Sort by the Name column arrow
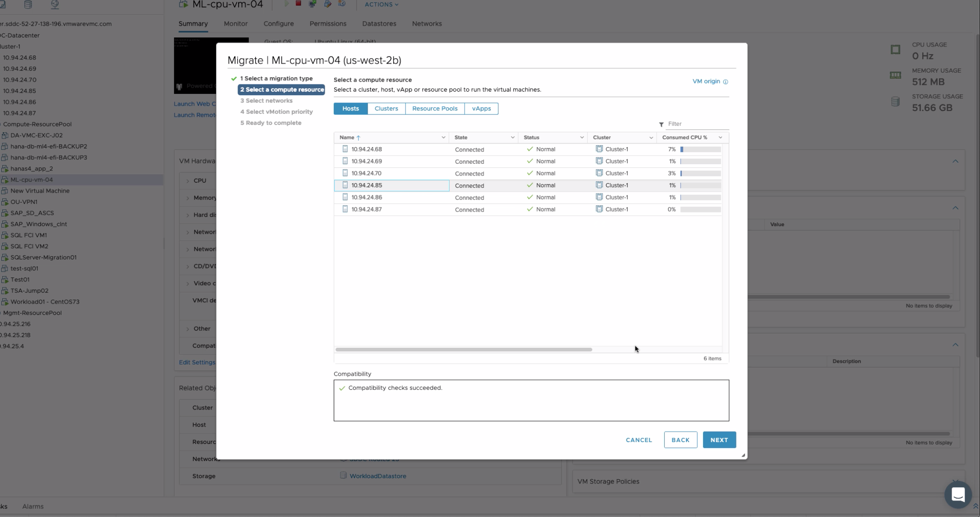Image resolution: width=980 pixels, height=517 pixels. pos(359,138)
